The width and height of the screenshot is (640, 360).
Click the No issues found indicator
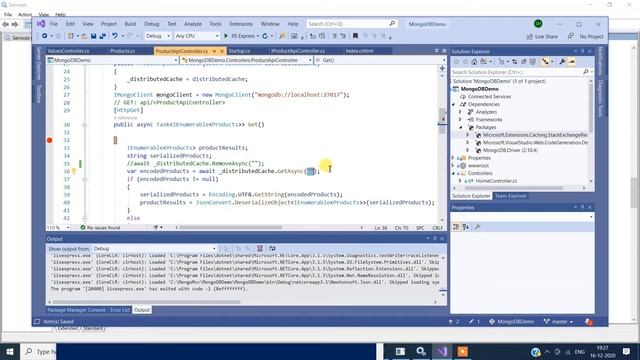tap(100, 228)
